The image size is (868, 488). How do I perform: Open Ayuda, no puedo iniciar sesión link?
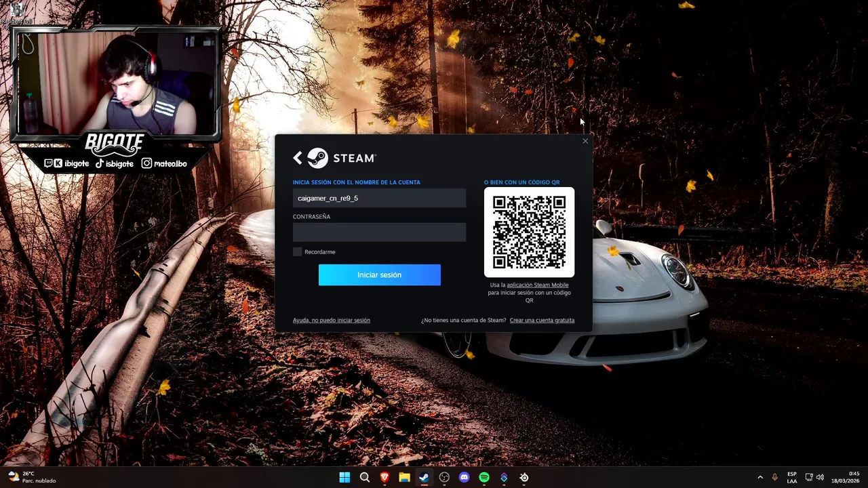332,320
